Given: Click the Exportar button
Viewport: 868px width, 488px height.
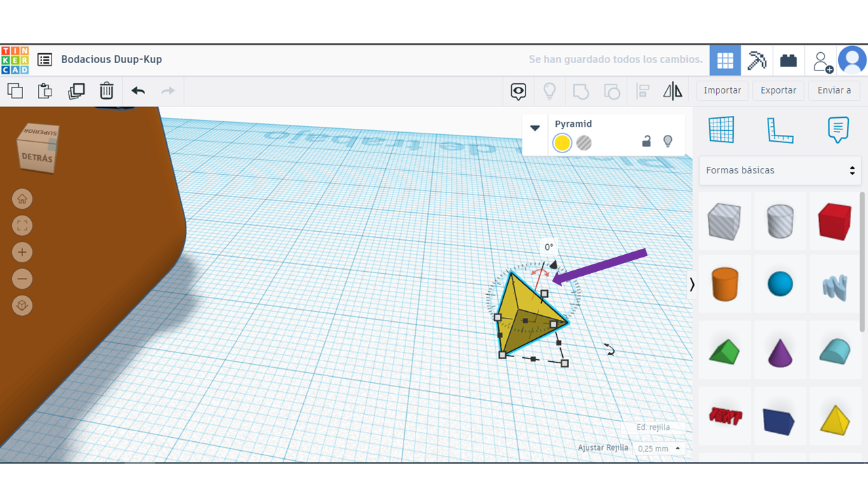Looking at the screenshot, I should (778, 91).
